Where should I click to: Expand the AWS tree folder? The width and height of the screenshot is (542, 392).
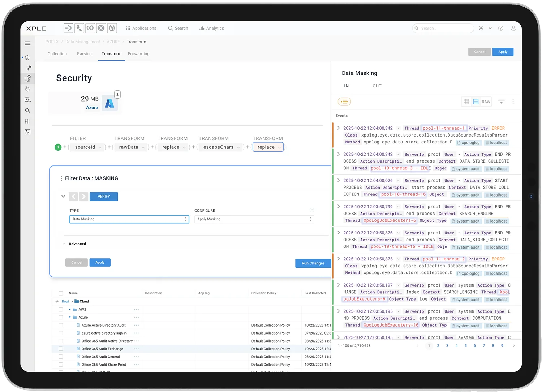[70, 310]
